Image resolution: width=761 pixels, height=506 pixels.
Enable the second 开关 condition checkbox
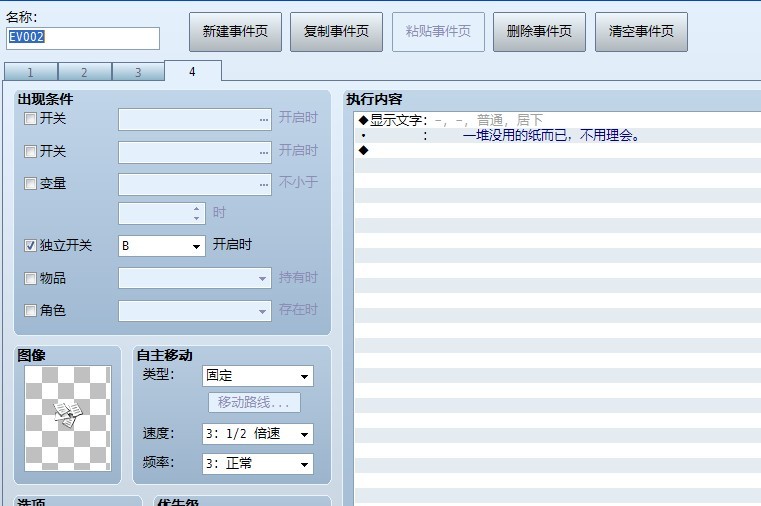pos(31,151)
